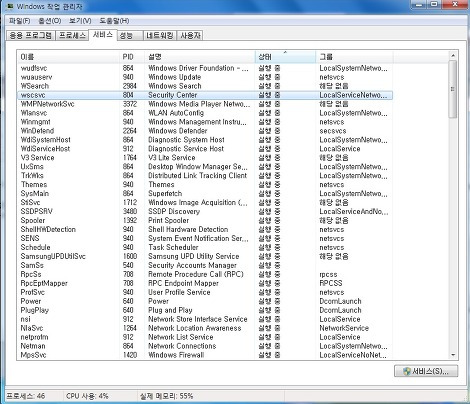
Task: Close the Task Manager window
Action: [455, 4]
